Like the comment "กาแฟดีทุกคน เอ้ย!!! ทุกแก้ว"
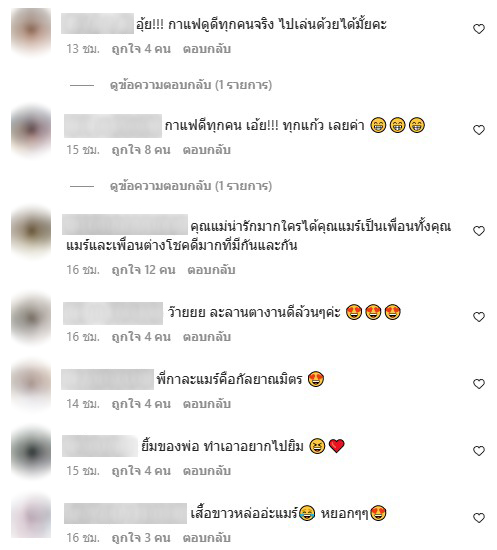Image resolution: width=497 pixels, height=550 pixels. (479, 130)
